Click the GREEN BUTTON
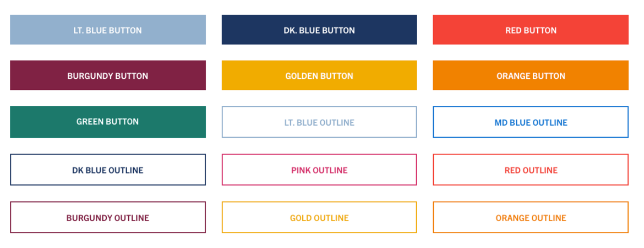644x248 pixels. (x=108, y=122)
